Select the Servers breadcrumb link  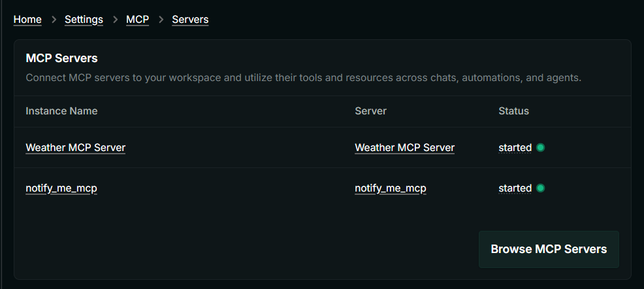pos(190,20)
